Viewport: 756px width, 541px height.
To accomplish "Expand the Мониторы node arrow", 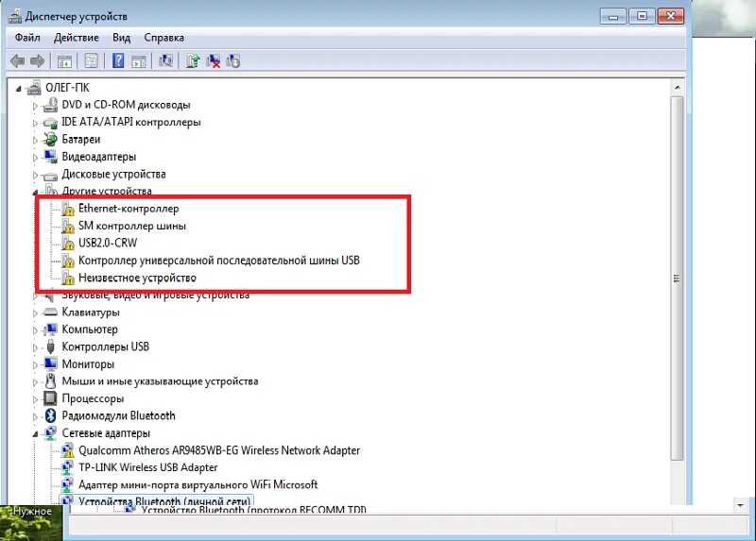I will coord(35,364).
